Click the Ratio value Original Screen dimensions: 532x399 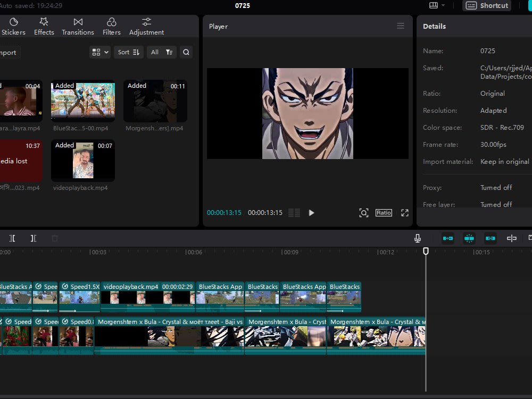point(492,93)
